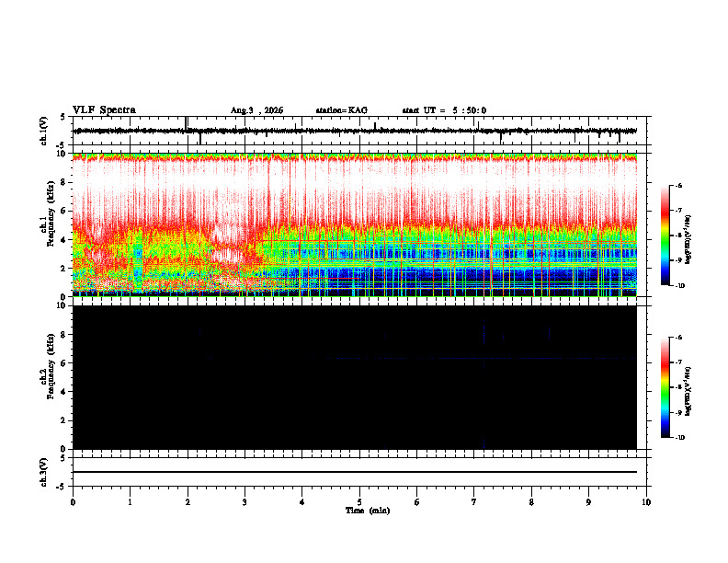Viewport: 728px width, 563px height.
Task: Click the '-5' tick on ch.1(V) axis
Action: tap(63, 145)
